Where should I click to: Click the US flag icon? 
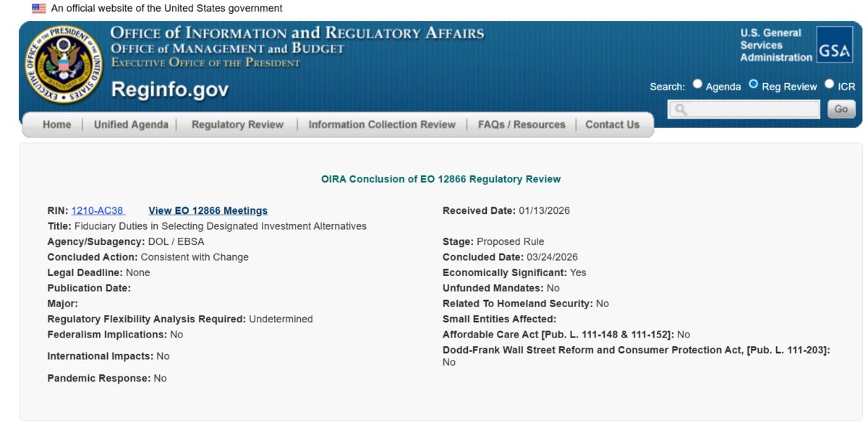coord(39,9)
